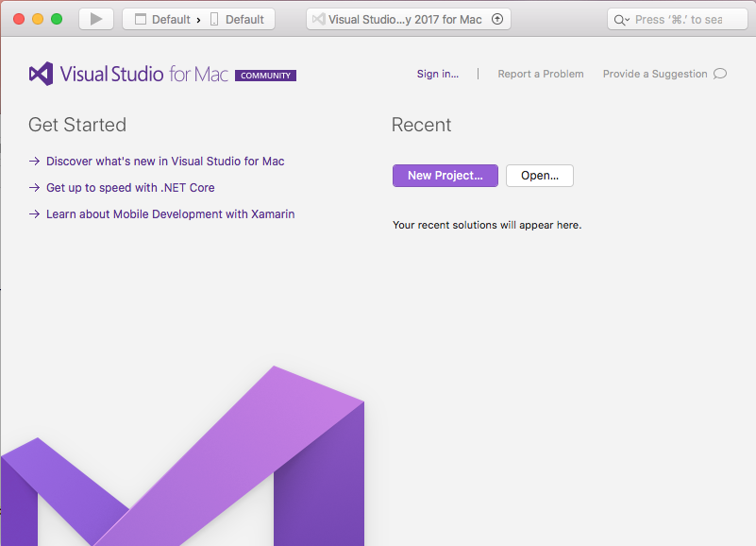Image resolution: width=756 pixels, height=546 pixels.
Task: Open Report a Problem
Action: point(541,74)
